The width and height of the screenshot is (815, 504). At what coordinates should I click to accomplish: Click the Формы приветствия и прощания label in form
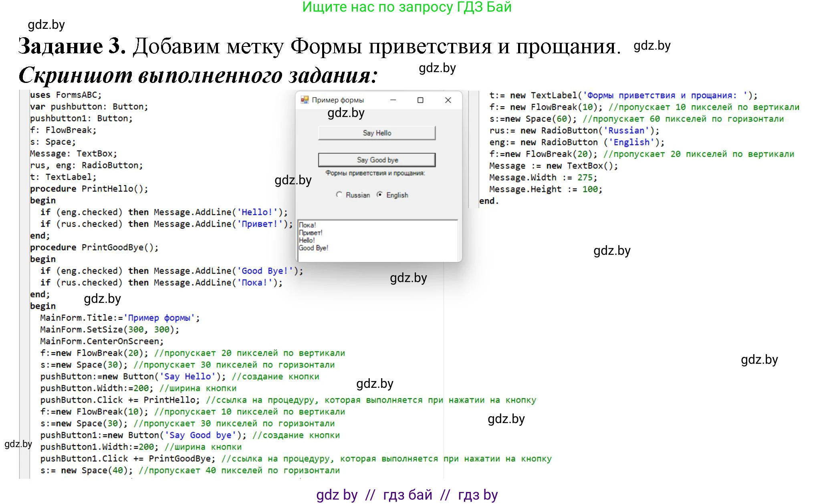pos(375,173)
